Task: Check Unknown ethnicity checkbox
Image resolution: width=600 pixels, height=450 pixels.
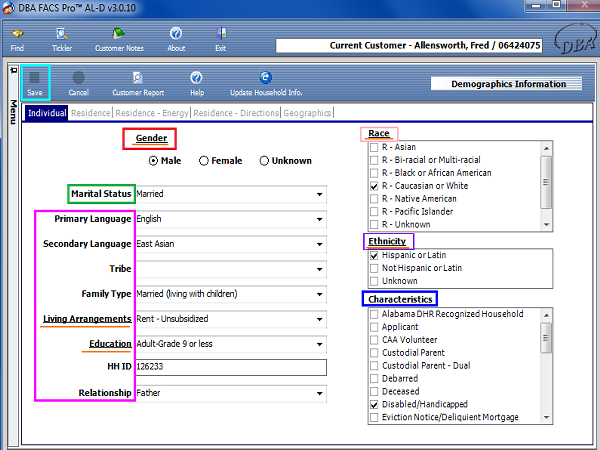Action: (374, 281)
